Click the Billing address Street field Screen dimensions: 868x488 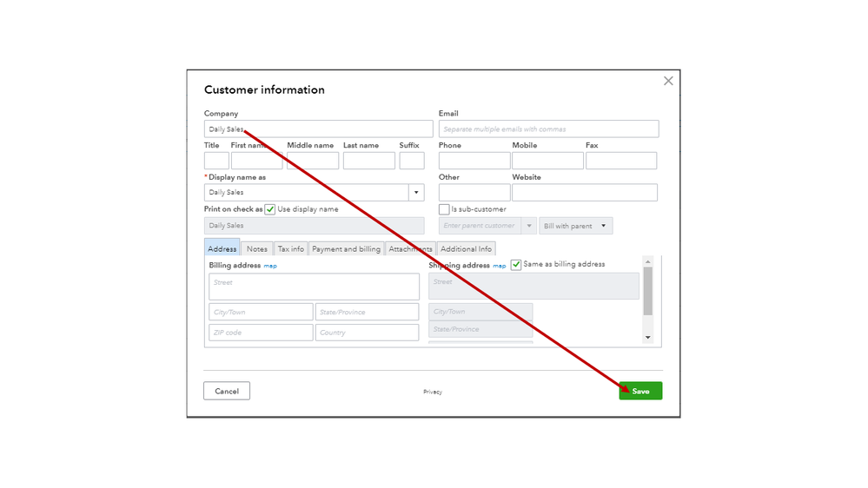point(314,287)
